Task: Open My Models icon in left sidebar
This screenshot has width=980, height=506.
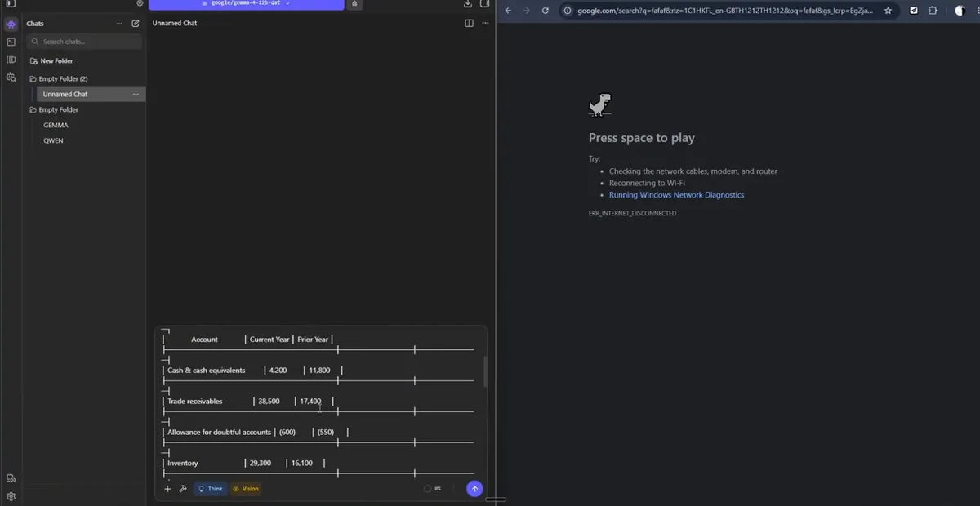Action: [11, 60]
